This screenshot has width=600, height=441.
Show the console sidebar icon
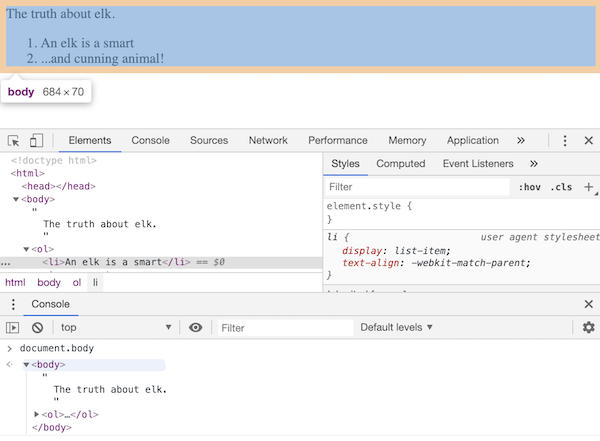click(12, 328)
